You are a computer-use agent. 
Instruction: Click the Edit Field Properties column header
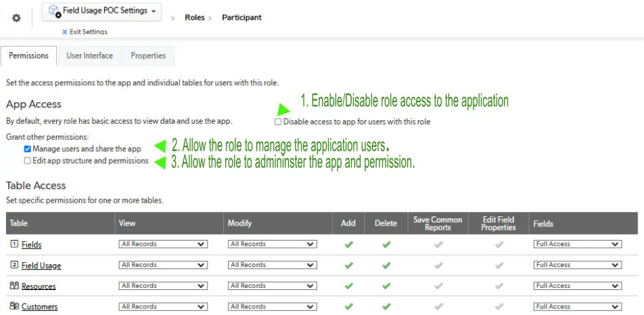click(498, 223)
